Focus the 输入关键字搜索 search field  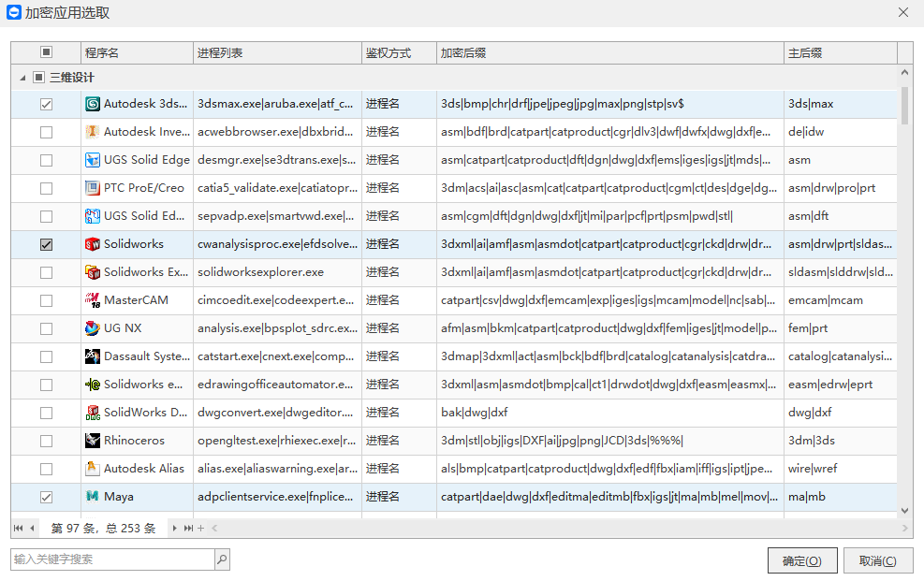pyautogui.click(x=112, y=559)
